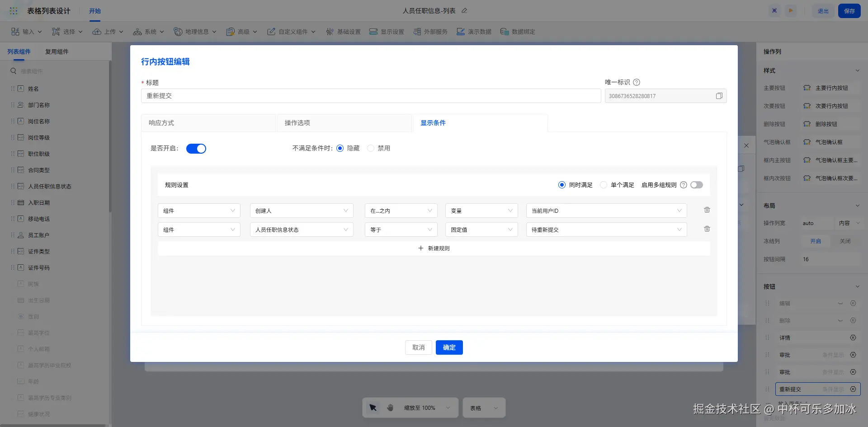This screenshot has width=868, height=427.
Task: Toggle the 是否开启 switch
Action: pos(196,149)
